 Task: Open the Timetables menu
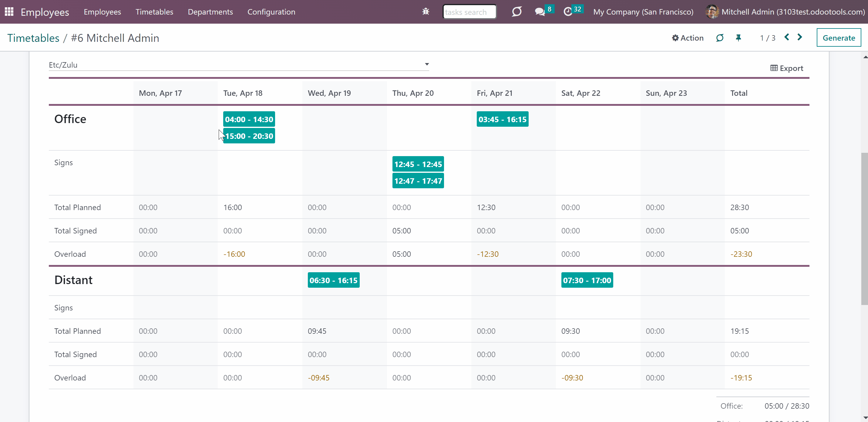click(x=154, y=12)
